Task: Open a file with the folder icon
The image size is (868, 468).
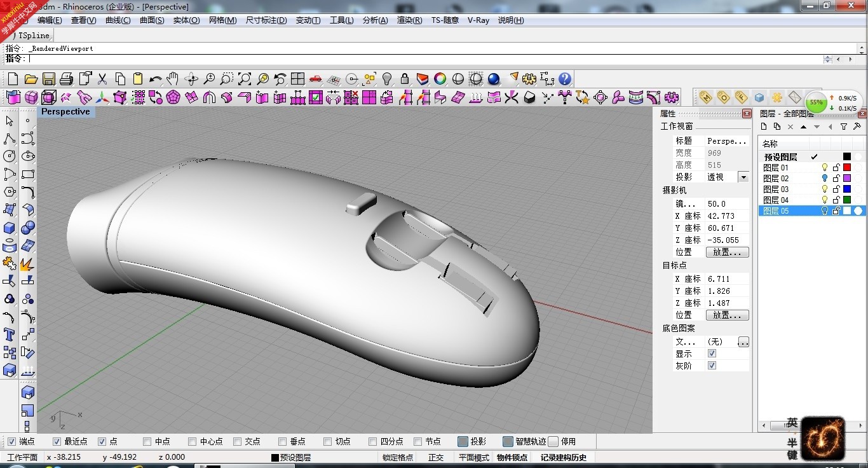Action: 31,79
